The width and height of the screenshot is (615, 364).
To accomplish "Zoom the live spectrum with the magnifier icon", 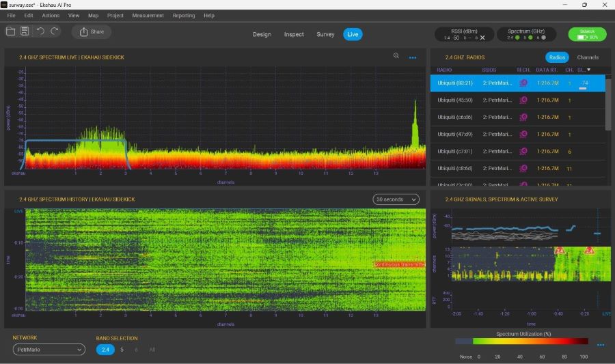I will pos(396,56).
